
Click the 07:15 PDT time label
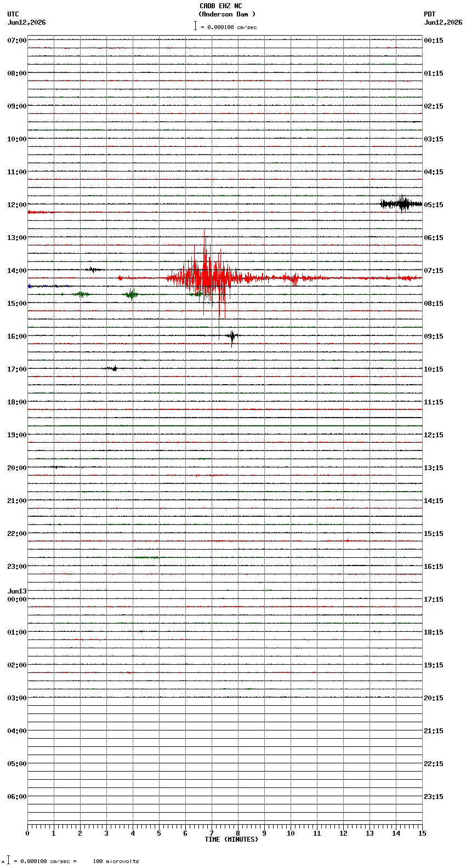pos(434,271)
